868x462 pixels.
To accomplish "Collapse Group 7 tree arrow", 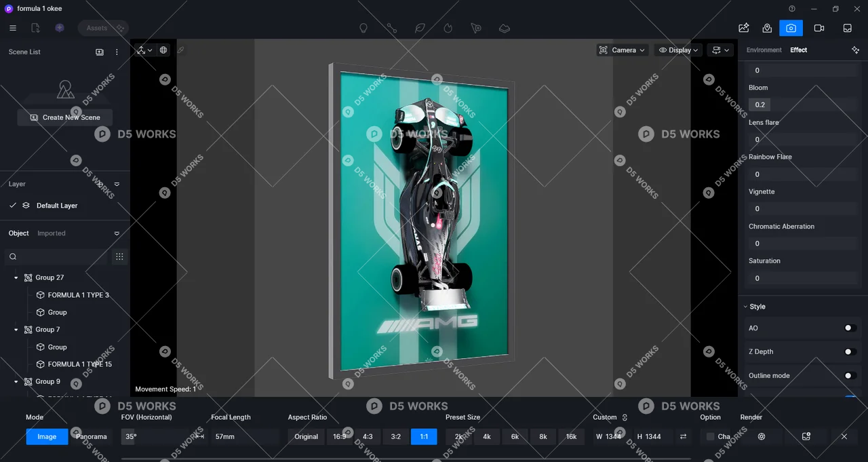I will tap(16, 330).
